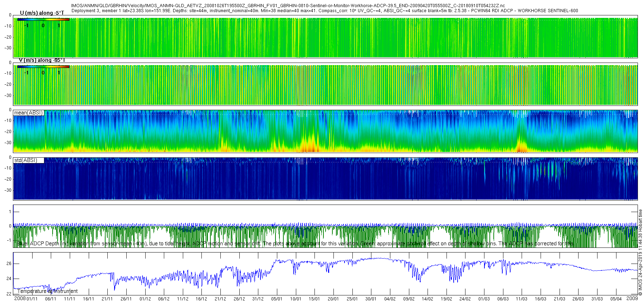Click the 05/01 date tick label
This screenshot has width=644, height=304.
click(277, 299)
